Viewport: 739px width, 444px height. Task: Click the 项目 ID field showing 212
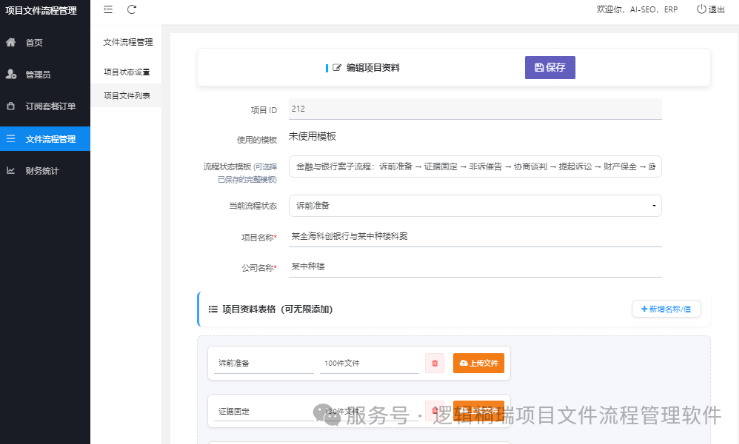click(475, 109)
